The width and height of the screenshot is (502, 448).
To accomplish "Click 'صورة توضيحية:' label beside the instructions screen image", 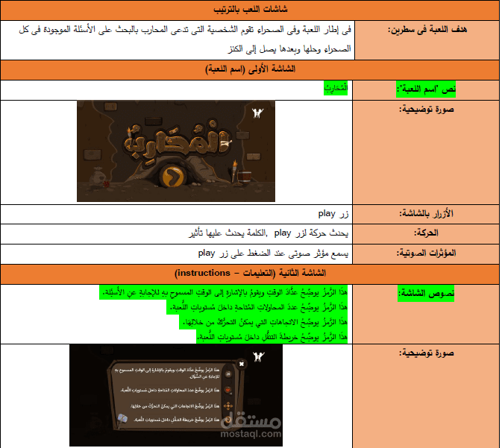I will pyautogui.click(x=426, y=353).
